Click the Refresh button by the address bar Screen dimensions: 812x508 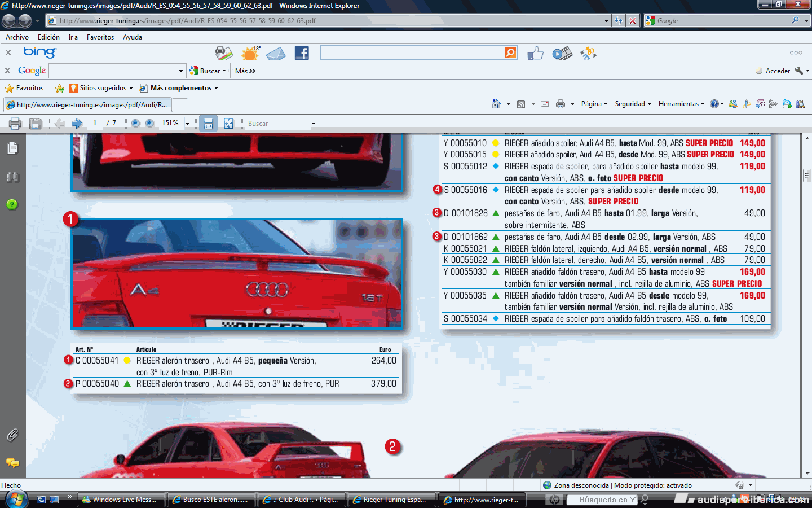[619, 21]
